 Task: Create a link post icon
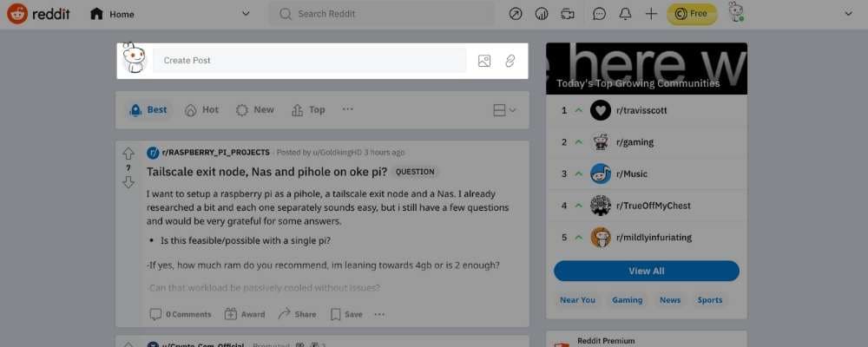click(x=510, y=61)
